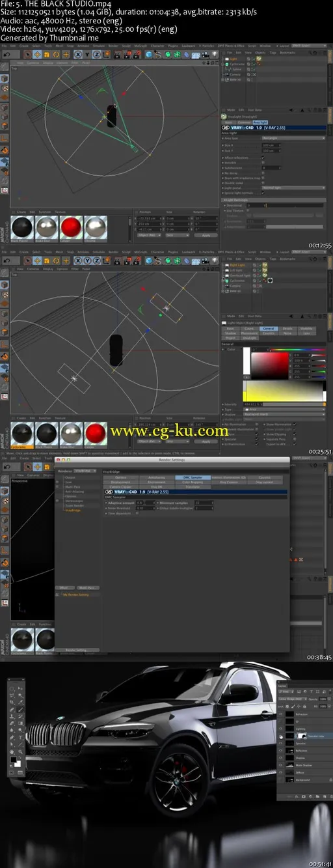Open light Type dropdown in second frame

pyautogui.click(x=284, y=410)
